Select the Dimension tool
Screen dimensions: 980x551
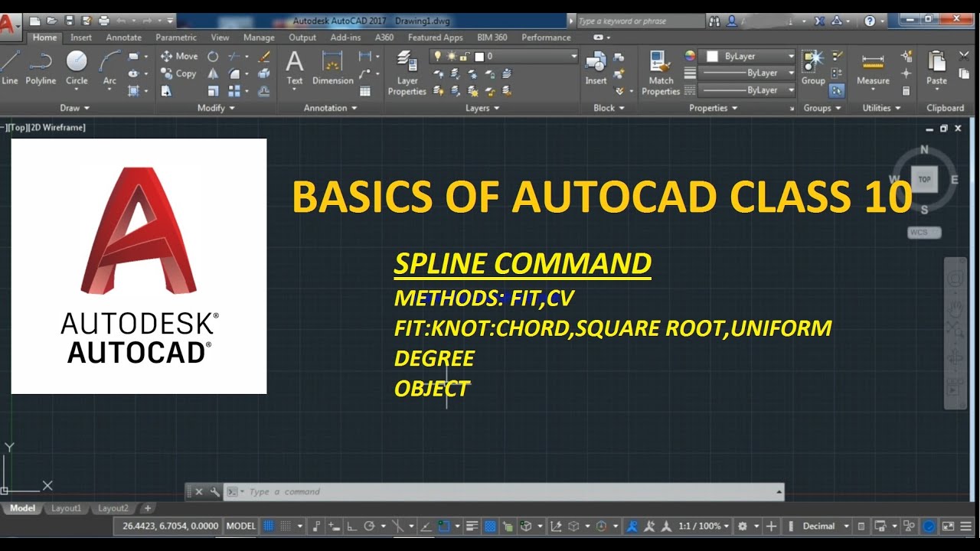pyautogui.click(x=333, y=67)
